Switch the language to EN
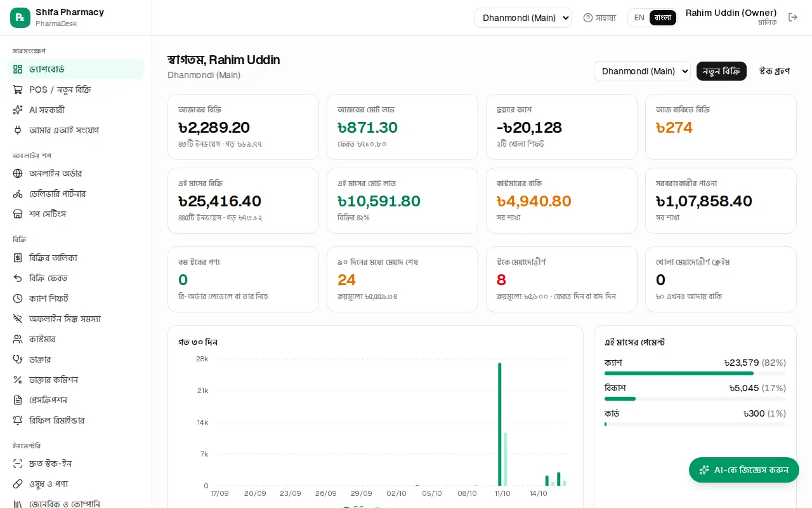 (639, 18)
